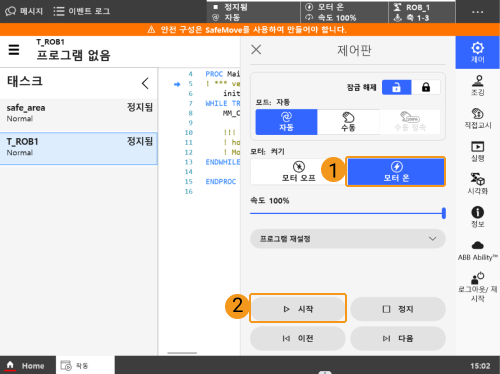
Task: Open the 정보 info sidebar item
Action: [477, 217]
